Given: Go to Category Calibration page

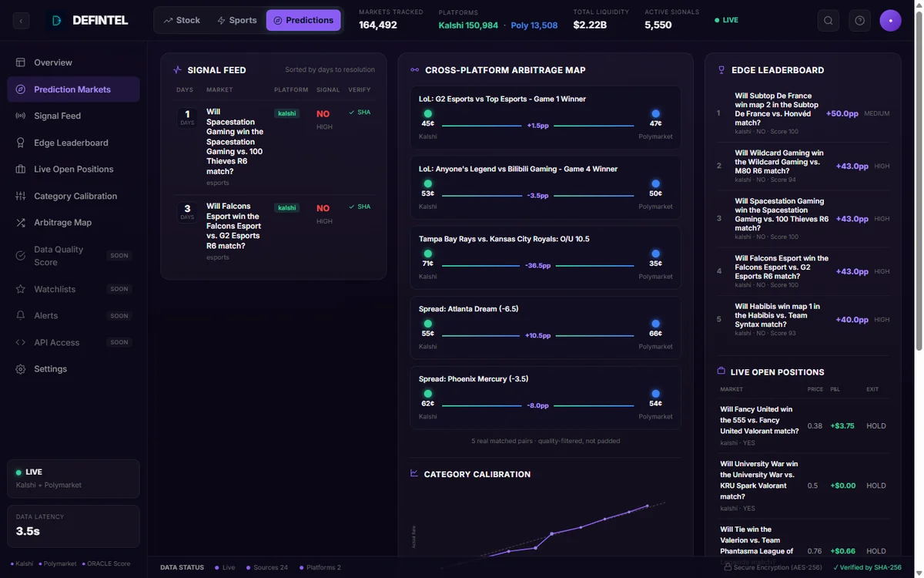Looking at the screenshot, I should (x=73, y=196).
